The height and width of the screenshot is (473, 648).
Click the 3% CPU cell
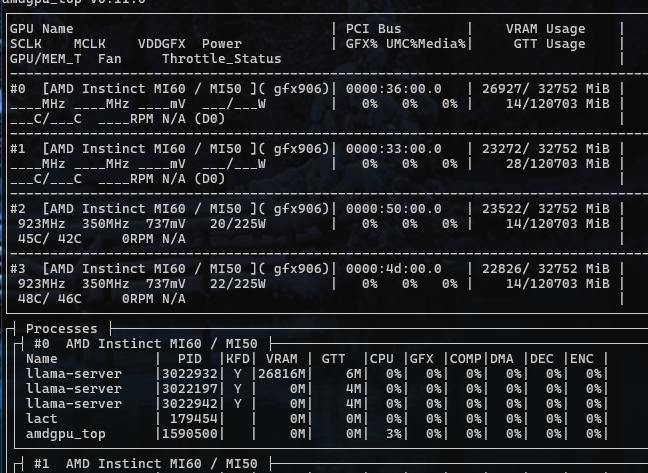click(393, 434)
